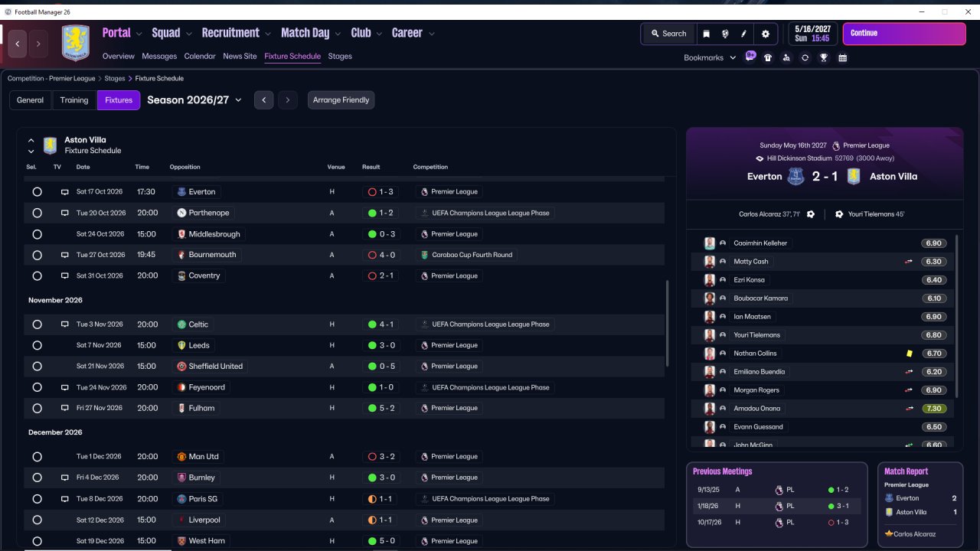Click the Stages breadcrumb link
This screenshot has height=551, width=980.
115,79
